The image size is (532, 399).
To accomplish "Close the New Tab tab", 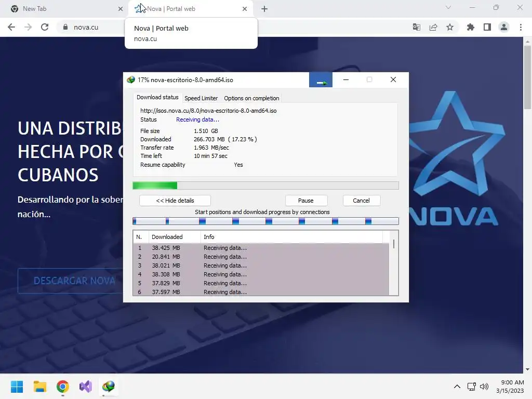I will point(121,9).
